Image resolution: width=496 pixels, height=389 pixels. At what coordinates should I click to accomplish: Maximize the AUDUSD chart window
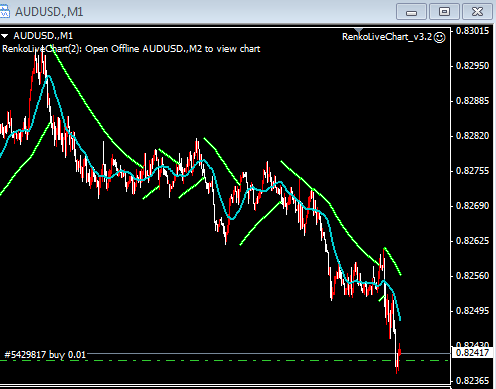coord(444,12)
